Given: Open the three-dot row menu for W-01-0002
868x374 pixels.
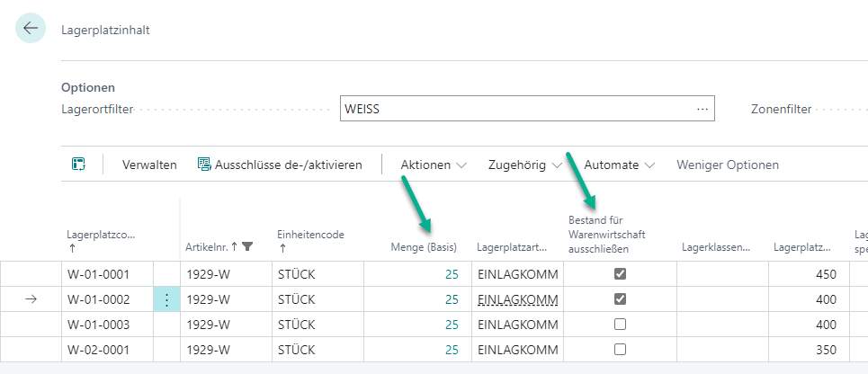Looking at the screenshot, I should tap(166, 299).
